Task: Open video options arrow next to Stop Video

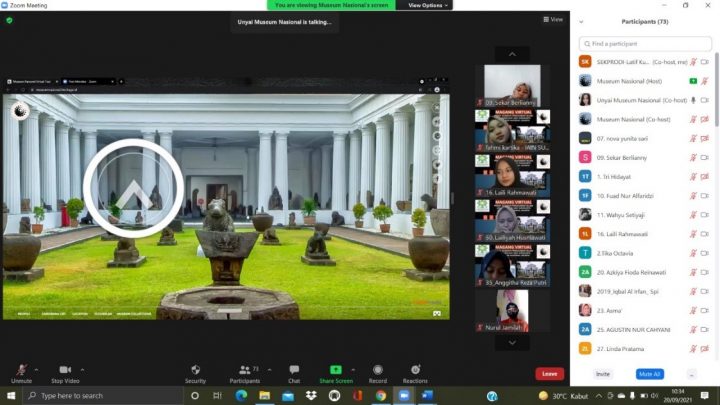Action: click(82, 369)
